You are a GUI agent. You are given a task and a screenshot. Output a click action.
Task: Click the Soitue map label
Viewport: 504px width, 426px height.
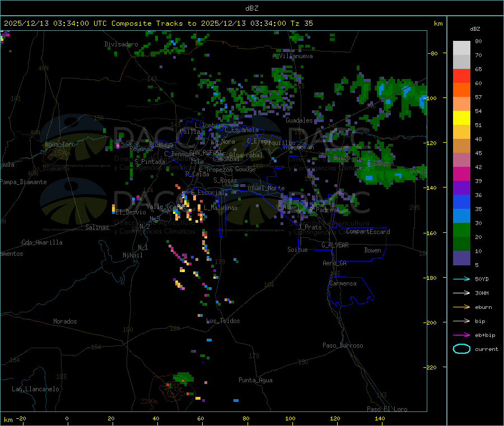(297, 250)
